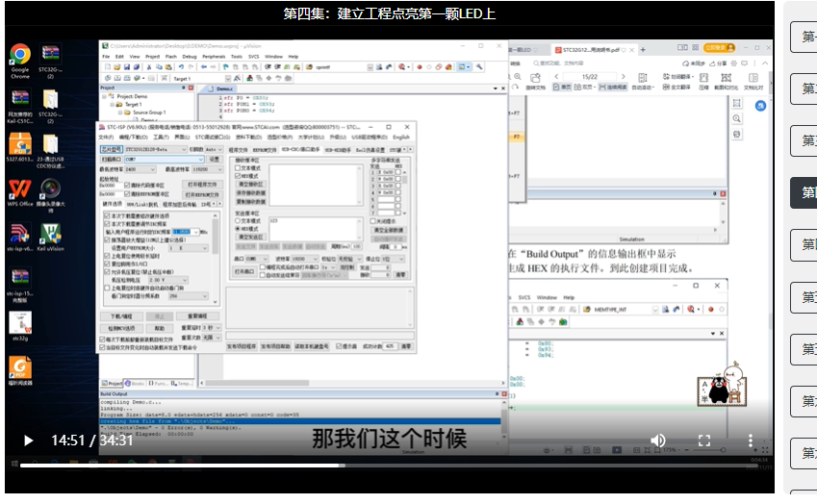This screenshot has width=817, height=504.
Task: Open the File menu in Keil uVision
Action: 106,56
